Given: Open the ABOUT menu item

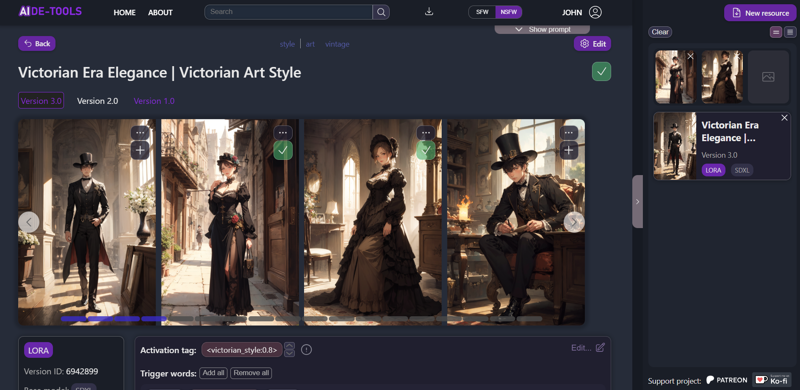Looking at the screenshot, I should tap(160, 13).
